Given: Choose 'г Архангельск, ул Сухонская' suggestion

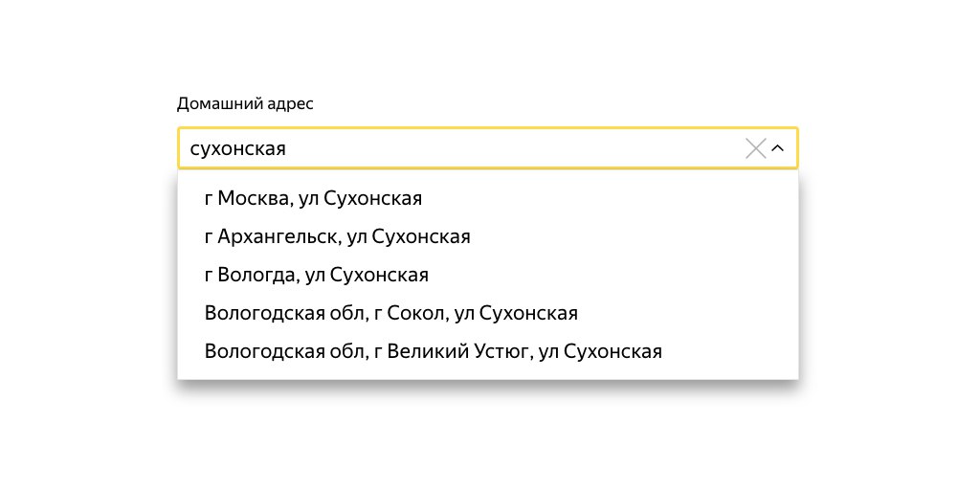Looking at the screenshot, I should tap(337, 236).
